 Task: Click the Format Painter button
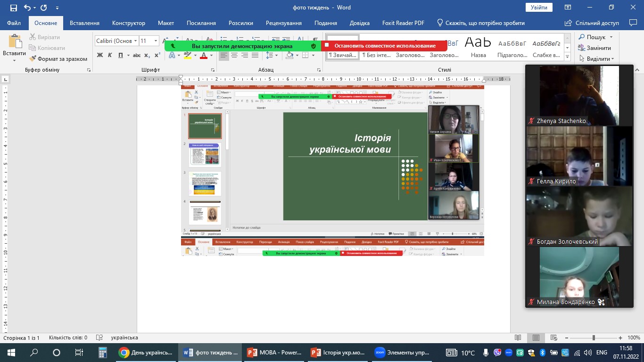[58, 59]
